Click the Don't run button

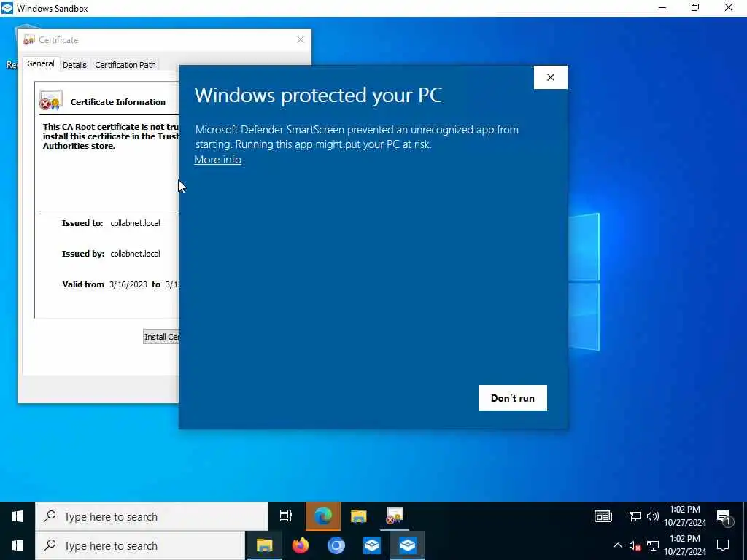coord(513,397)
